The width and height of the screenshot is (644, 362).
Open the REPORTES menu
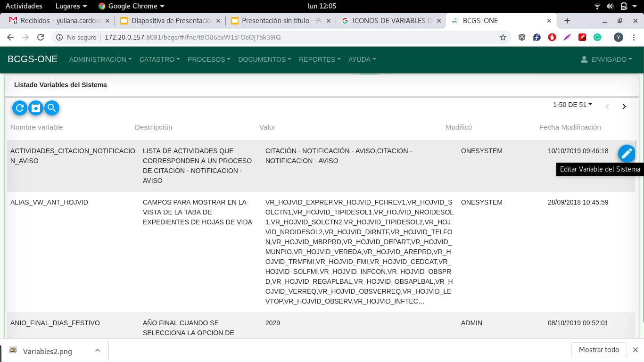(320, 59)
